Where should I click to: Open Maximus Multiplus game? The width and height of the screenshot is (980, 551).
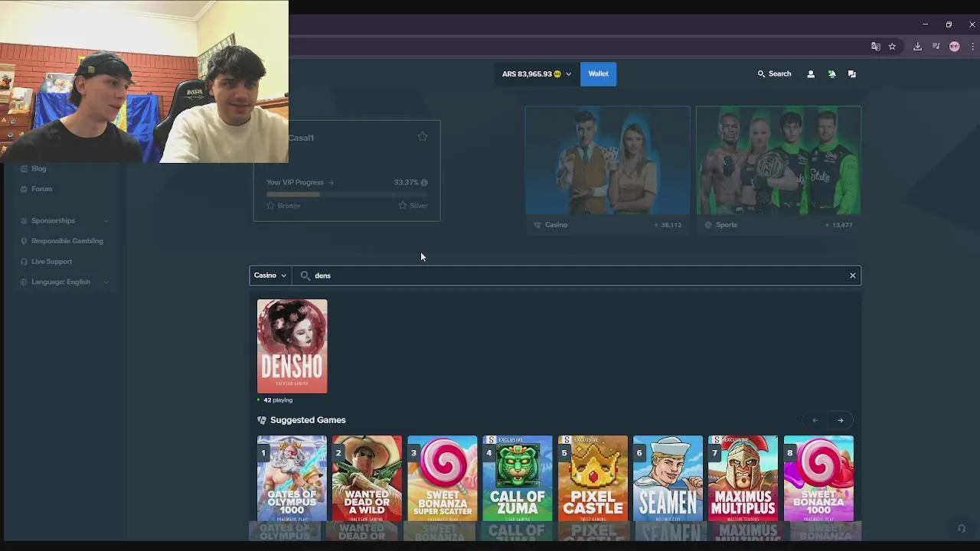click(743, 479)
